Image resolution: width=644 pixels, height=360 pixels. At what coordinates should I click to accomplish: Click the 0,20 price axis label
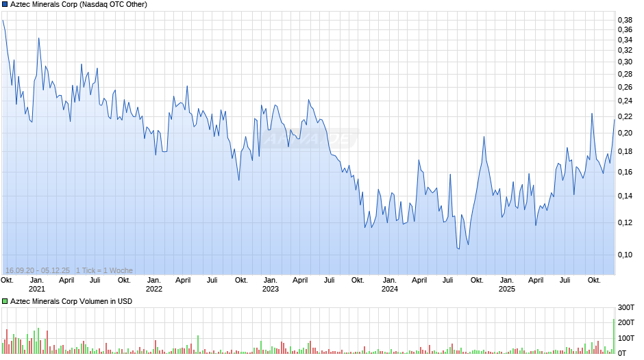click(625, 133)
